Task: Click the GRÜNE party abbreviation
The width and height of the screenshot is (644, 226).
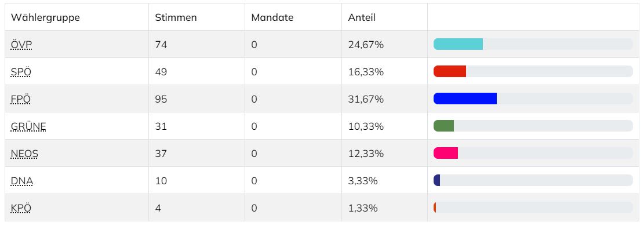Action: (x=28, y=126)
